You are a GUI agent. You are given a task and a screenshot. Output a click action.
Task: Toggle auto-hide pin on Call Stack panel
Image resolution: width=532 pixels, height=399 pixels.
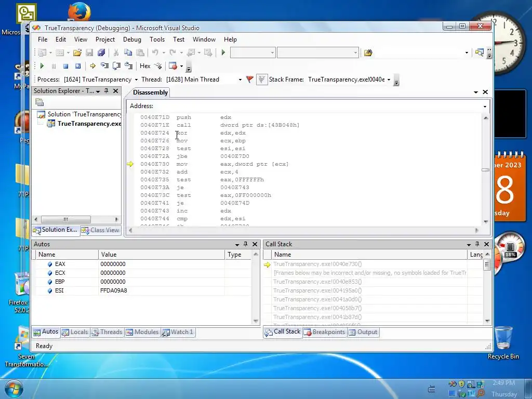click(x=477, y=244)
